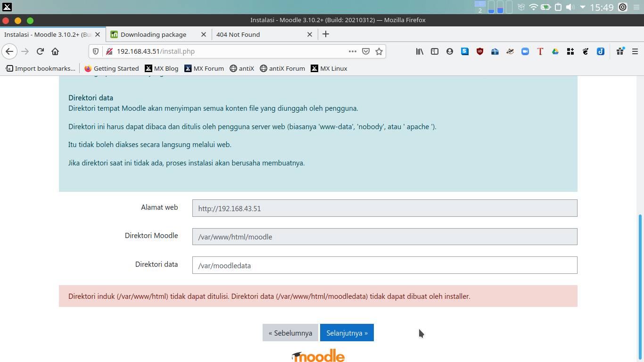Image resolution: width=644 pixels, height=362 pixels.
Task: Click the Selanjutnya » button
Action: 347,333
